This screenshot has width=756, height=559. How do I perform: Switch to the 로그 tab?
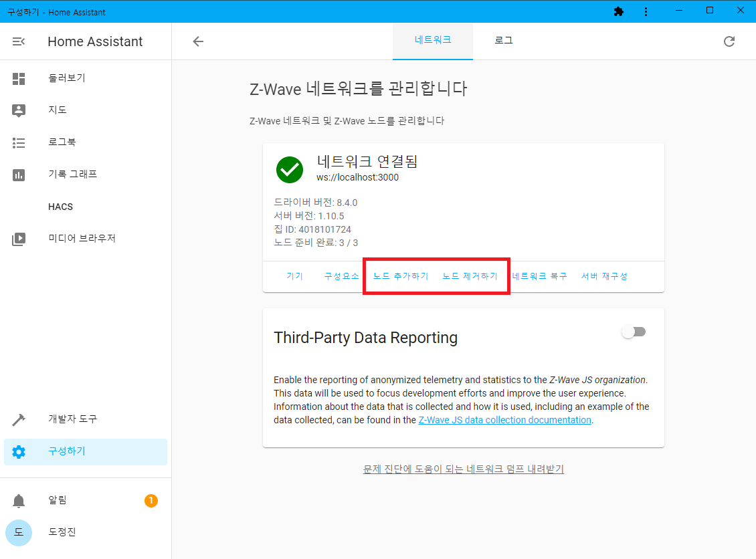click(x=503, y=41)
